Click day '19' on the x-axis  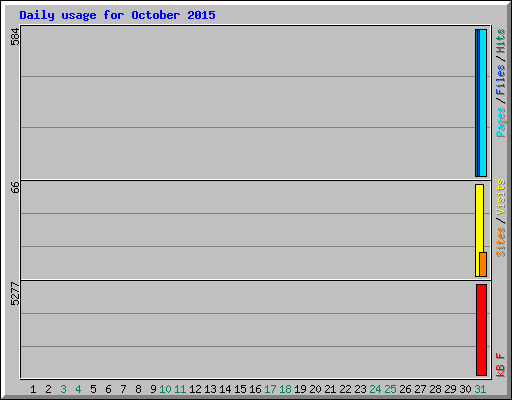[x=300, y=389]
